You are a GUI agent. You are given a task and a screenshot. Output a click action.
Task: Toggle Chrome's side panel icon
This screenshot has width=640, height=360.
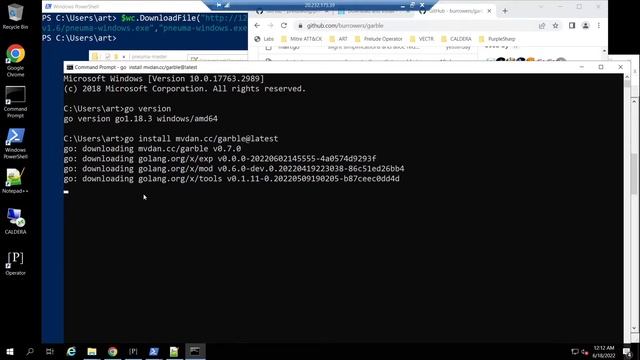click(572, 25)
